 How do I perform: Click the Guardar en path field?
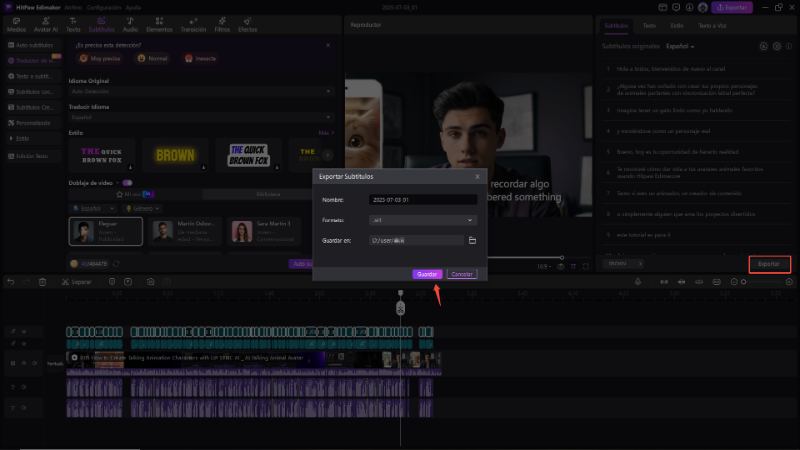416,240
